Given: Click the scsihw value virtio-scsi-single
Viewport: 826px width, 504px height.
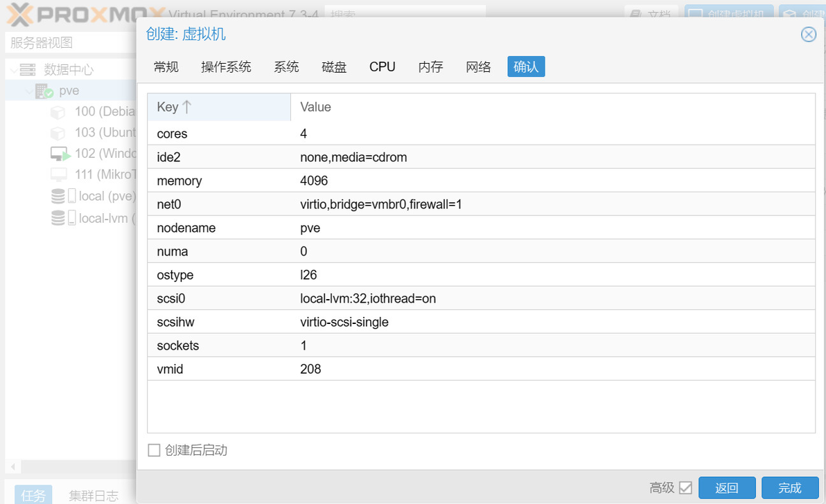Looking at the screenshot, I should pos(344,322).
